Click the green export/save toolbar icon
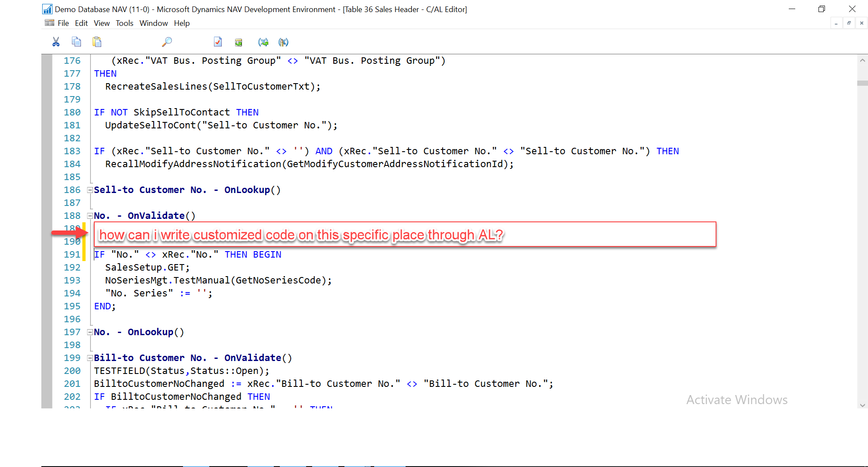 coord(239,42)
